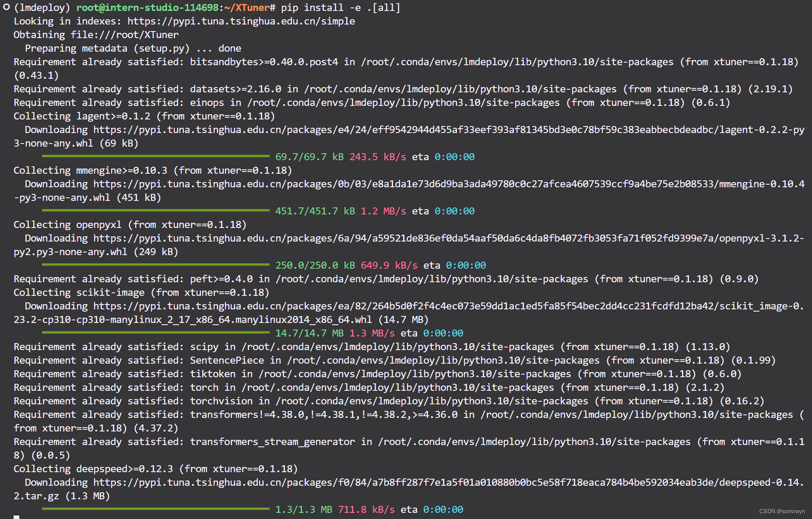This screenshot has height=519, width=812.
Task: Click 'Collecting openpyxl' line
Action: coord(130,225)
